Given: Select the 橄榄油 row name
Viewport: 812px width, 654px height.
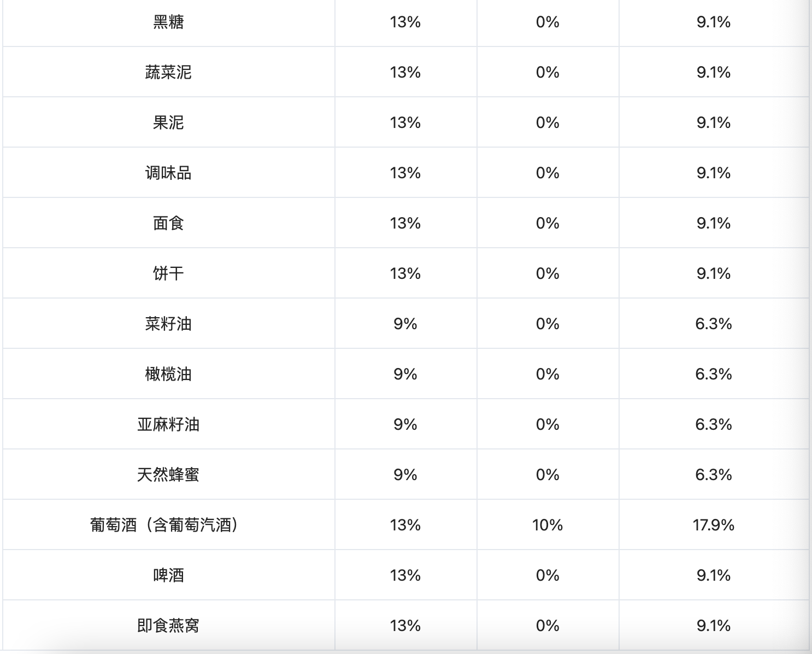Looking at the screenshot, I should click(x=168, y=375).
